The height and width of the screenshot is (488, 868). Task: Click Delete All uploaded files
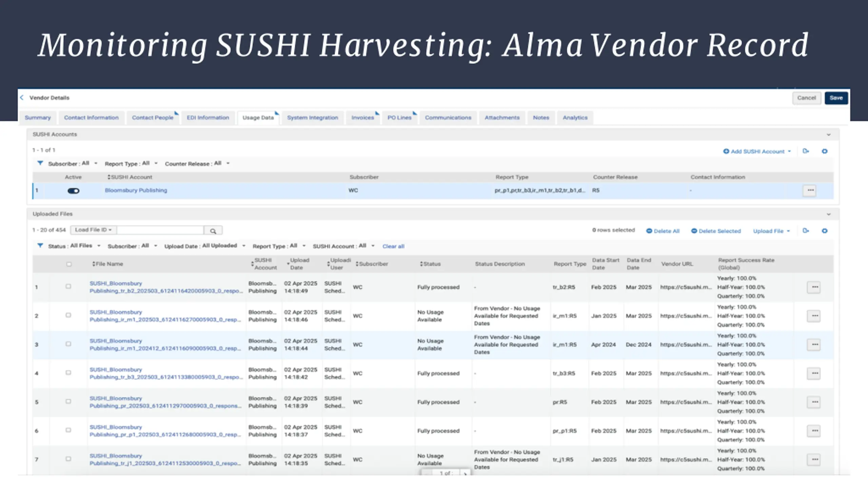(663, 231)
